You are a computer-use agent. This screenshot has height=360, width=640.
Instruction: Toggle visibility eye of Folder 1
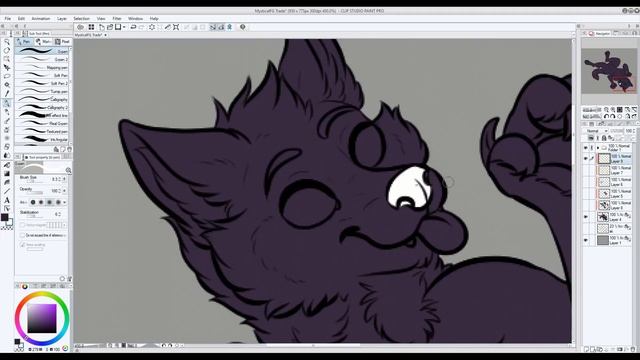click(x=586, y=148)
